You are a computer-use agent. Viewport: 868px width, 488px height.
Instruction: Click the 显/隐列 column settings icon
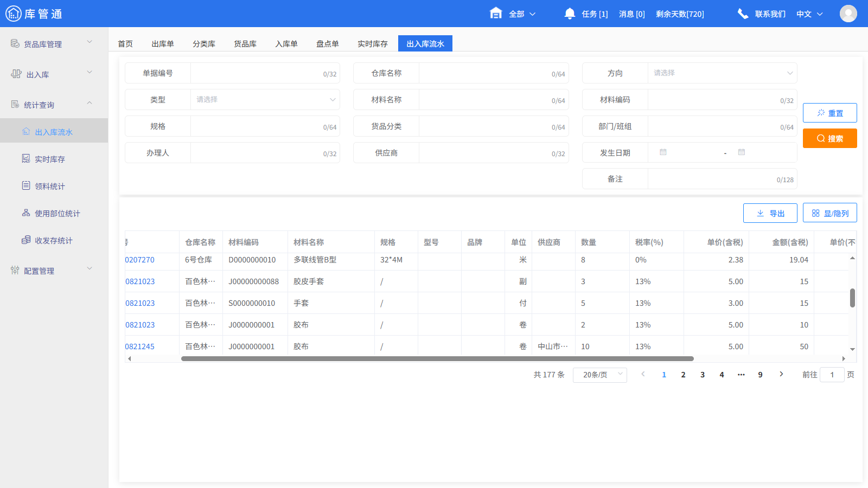pyautogui.click(x=815, y=213)
